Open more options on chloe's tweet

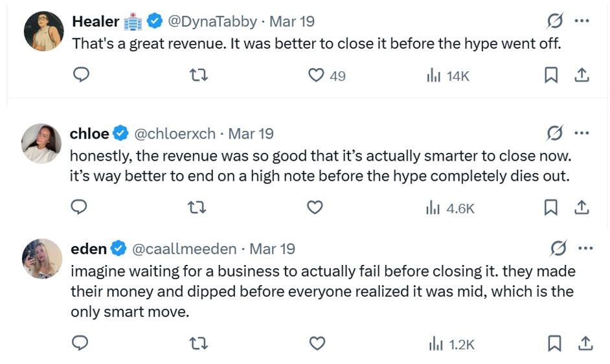(582, 133)
